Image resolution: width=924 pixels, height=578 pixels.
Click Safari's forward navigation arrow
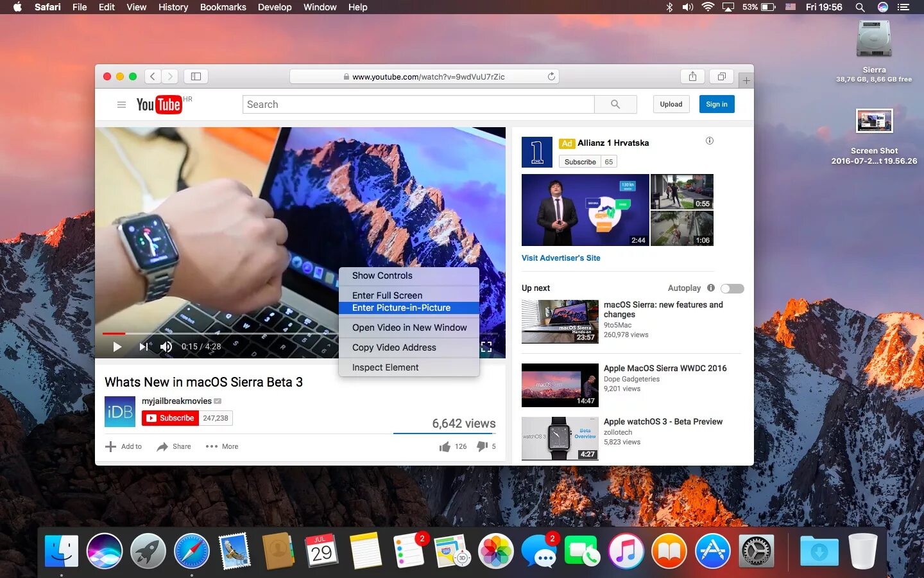coord(170,76)
